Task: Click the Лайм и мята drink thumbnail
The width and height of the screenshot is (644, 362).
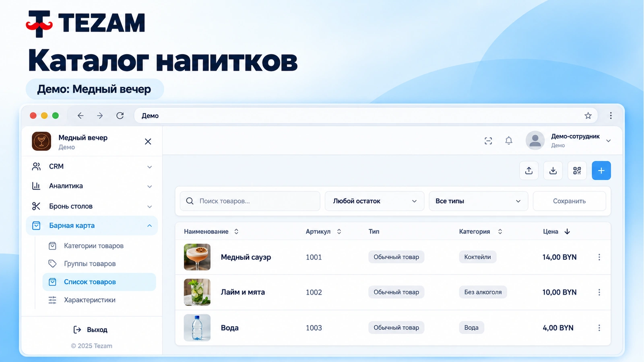Action: click(197, 292)
